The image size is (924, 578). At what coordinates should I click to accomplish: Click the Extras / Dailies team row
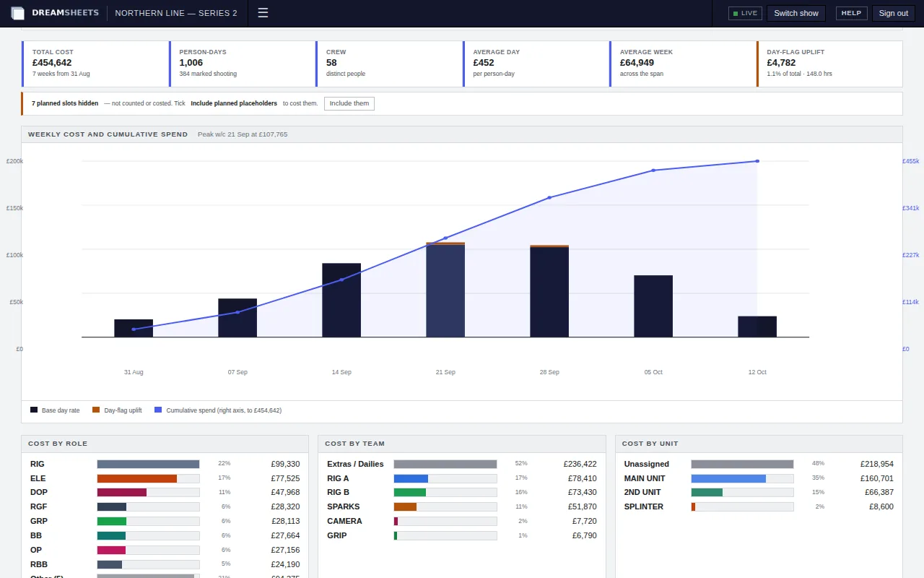pyautogui.click(x=462, y=464)
